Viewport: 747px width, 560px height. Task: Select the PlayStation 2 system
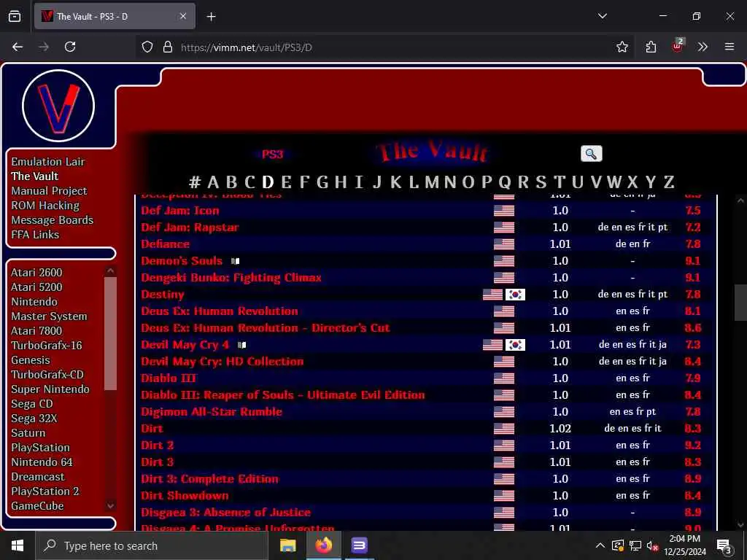(x=44, y=491)
